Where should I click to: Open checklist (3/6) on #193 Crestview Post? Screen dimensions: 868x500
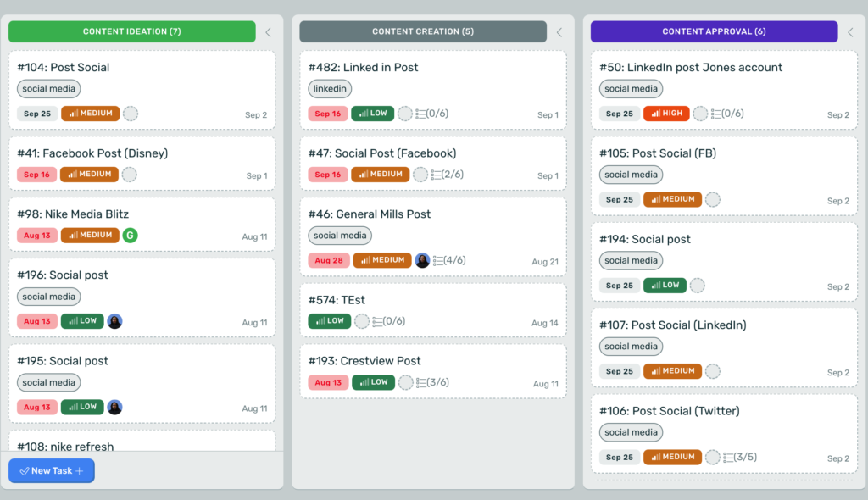click(432, 382)
